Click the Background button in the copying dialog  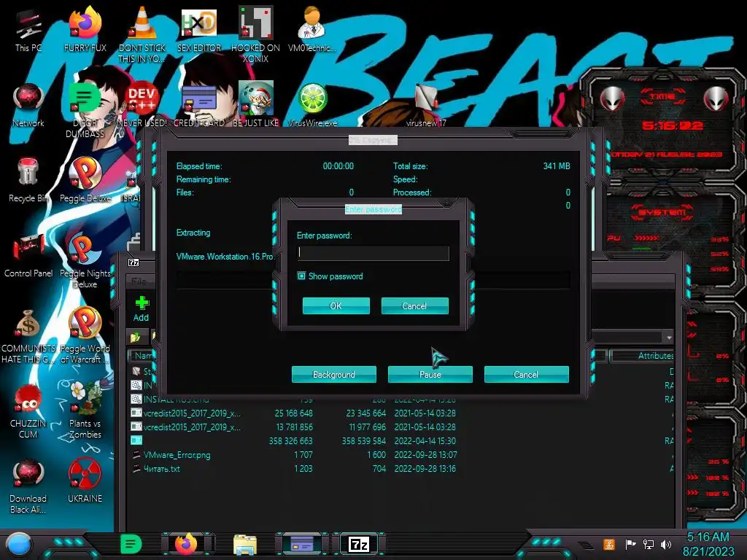[x=334, y=374]
